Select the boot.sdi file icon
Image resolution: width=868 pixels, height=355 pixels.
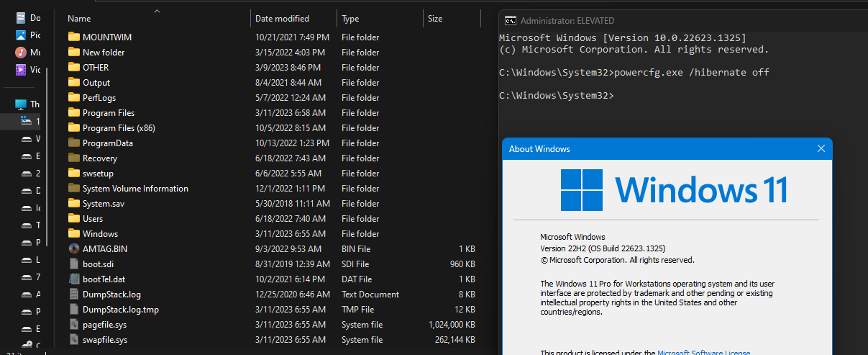pyautogui.click(x=73, y=264)
